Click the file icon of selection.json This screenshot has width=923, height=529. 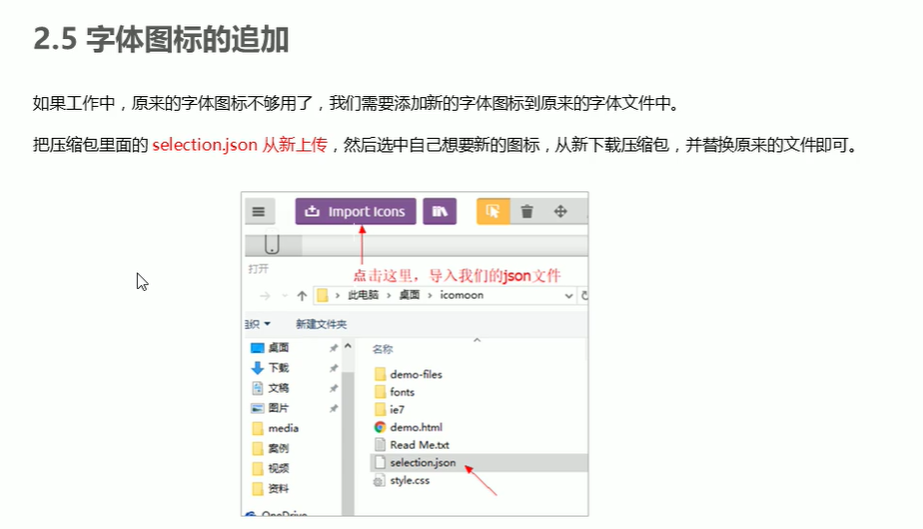380,463
